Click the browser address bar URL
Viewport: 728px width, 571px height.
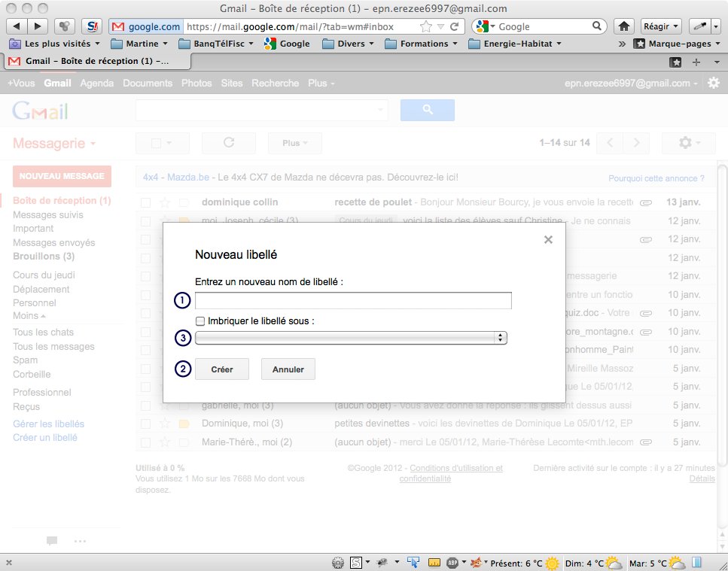point(290,26)
